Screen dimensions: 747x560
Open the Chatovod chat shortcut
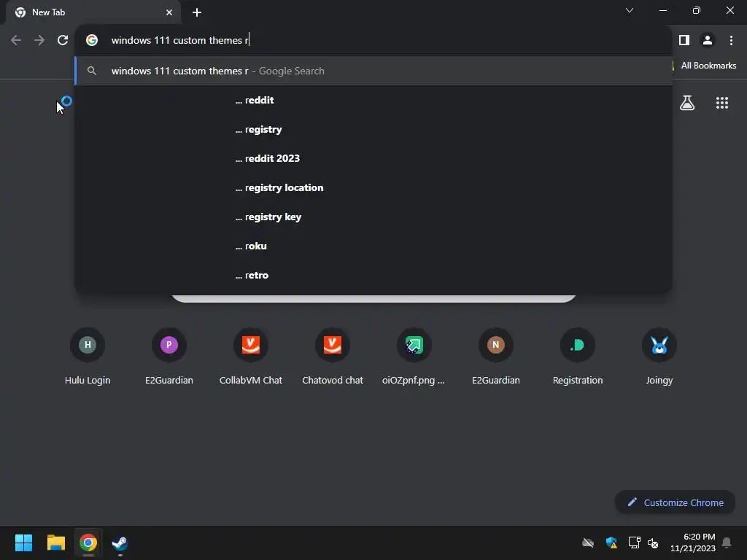[x=333, y=357]
